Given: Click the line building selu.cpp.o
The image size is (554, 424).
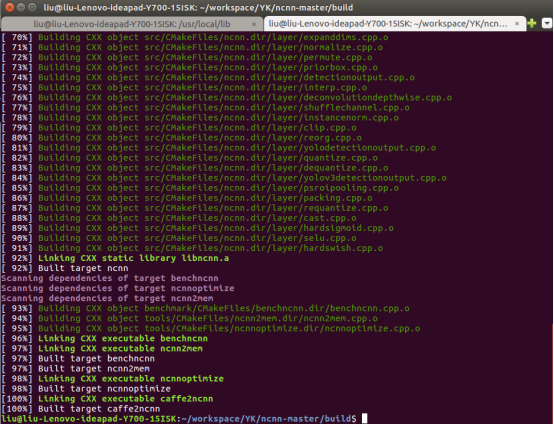Looking at the screenshot, I should [x=179, y=238].
